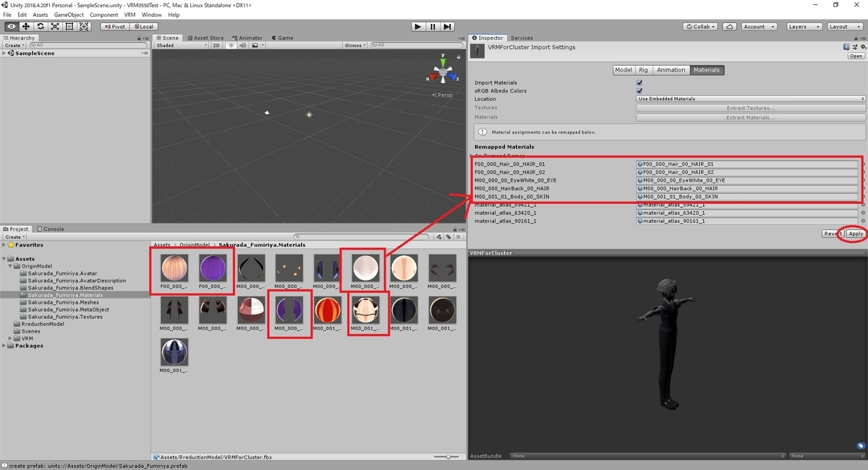
Task: Open Hierarchy Create dropdown
Action: click(x=14, y=46)
